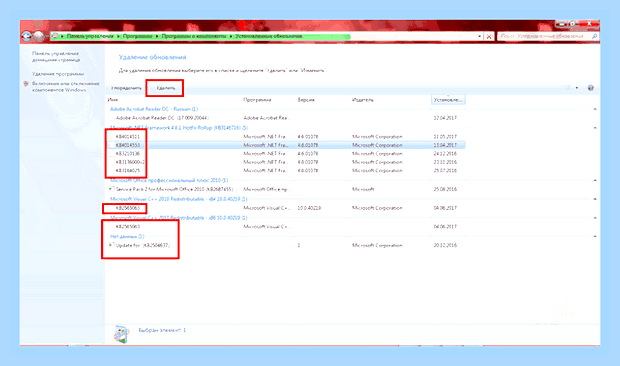
Task: Click Нет данных group header
Action: click(127, 236)
